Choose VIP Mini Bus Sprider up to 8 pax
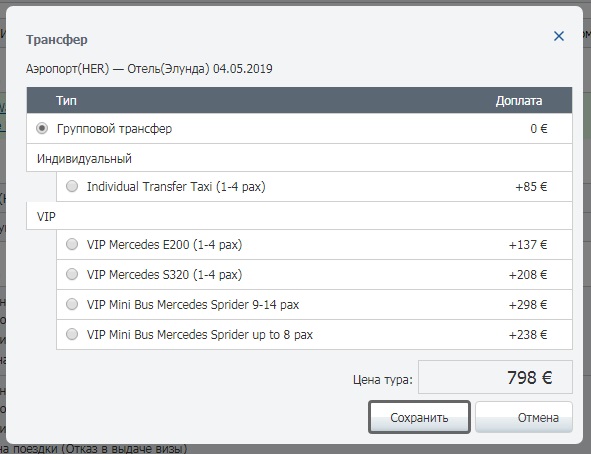The image size is (591, 454). coord(72,334)
